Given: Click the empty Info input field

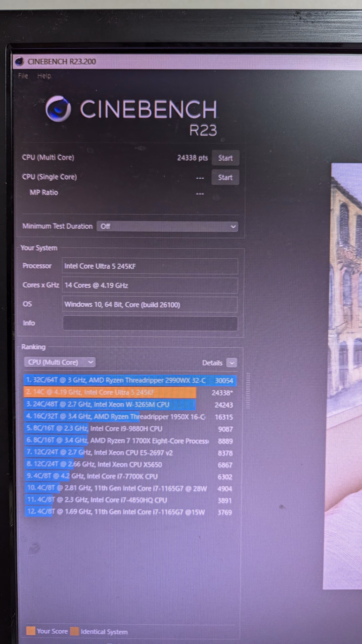Looking at the screenshot, I should tap(150, 323).
